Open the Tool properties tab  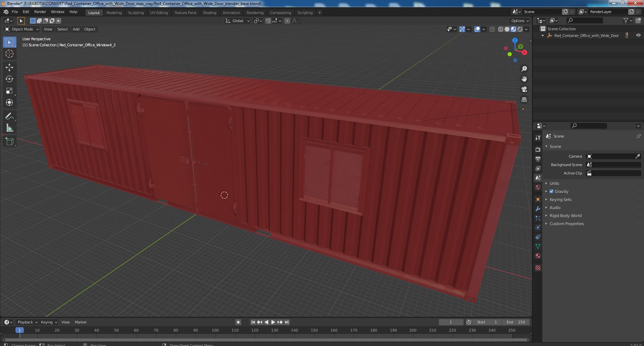tap(538, 137)
